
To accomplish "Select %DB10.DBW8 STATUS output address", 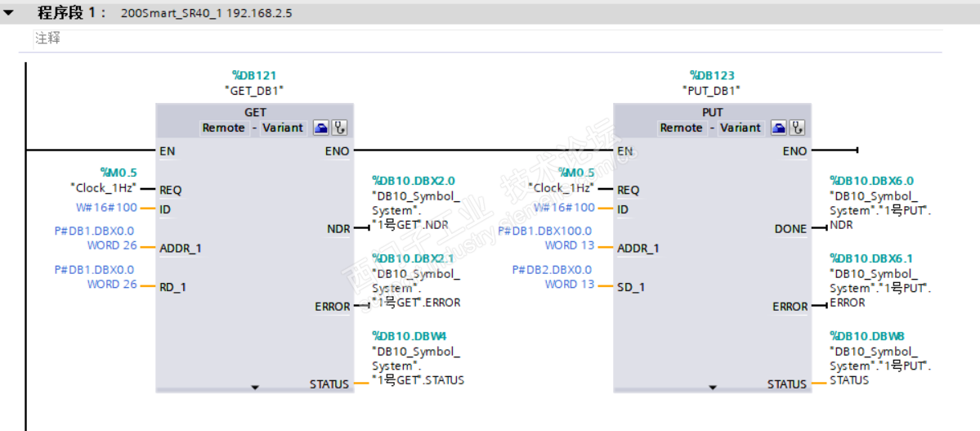I will pos(866,335).
